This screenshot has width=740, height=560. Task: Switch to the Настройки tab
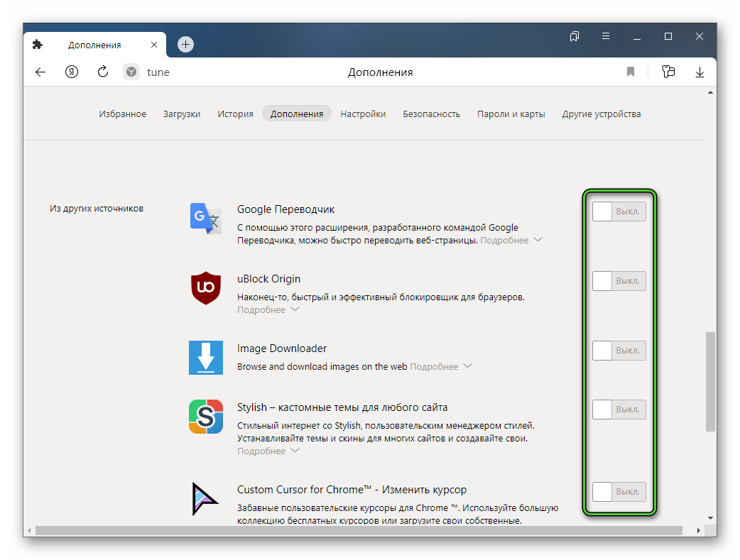tap(363, 114)
